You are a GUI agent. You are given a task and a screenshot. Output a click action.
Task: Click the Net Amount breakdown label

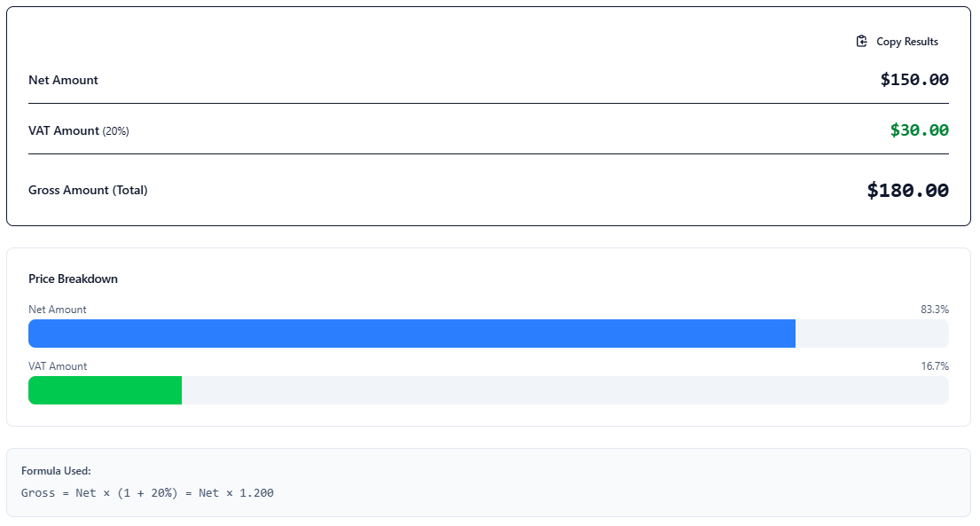click(x=58, y=309)
